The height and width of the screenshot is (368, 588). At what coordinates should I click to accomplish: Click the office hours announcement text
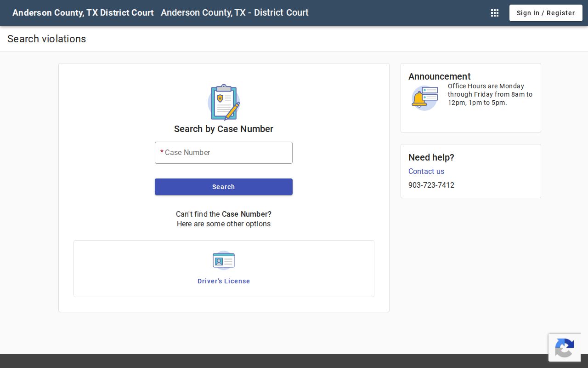pyautogui.click(x=490, y=94)
